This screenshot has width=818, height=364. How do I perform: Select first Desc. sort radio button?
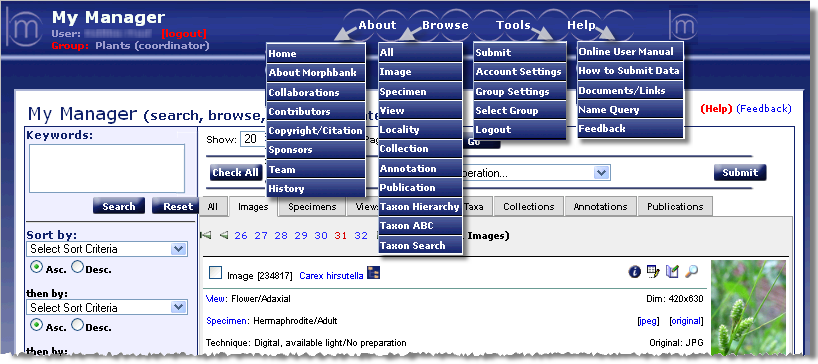77,268
